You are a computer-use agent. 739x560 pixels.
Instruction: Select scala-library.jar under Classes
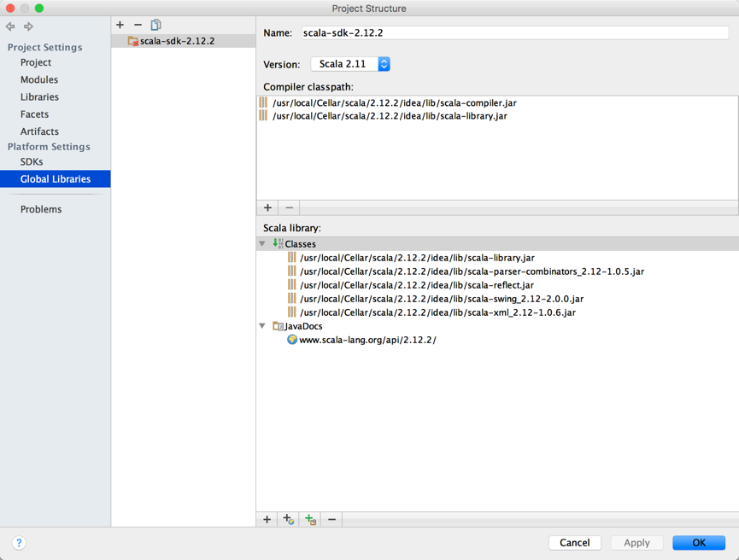(417, 258)
